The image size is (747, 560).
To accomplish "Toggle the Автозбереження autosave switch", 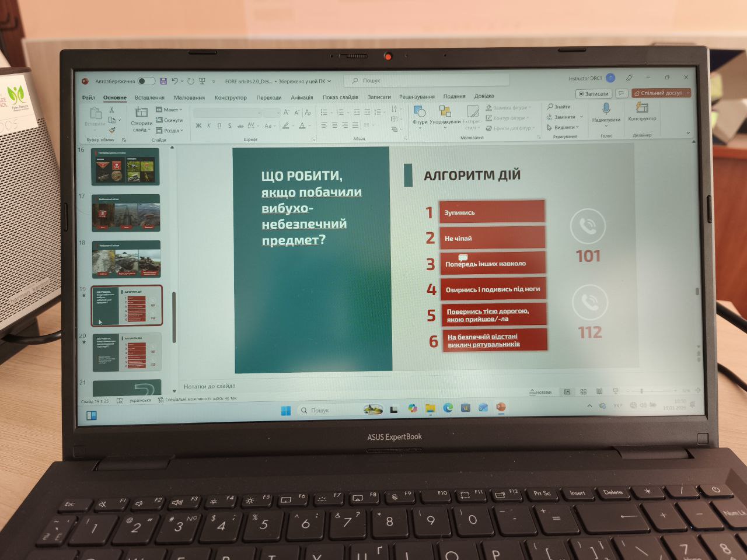I will coord(146,81).
